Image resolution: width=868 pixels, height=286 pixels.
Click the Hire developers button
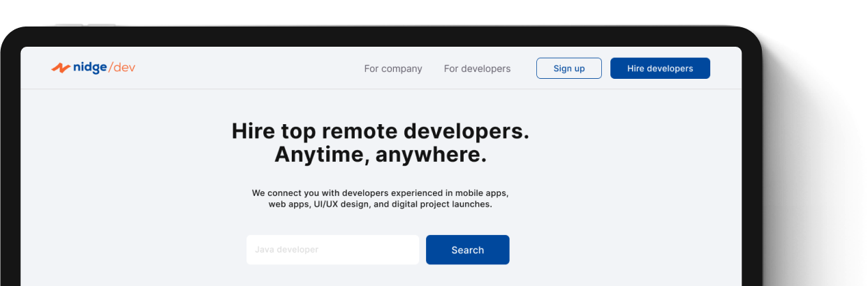[660, 68]
